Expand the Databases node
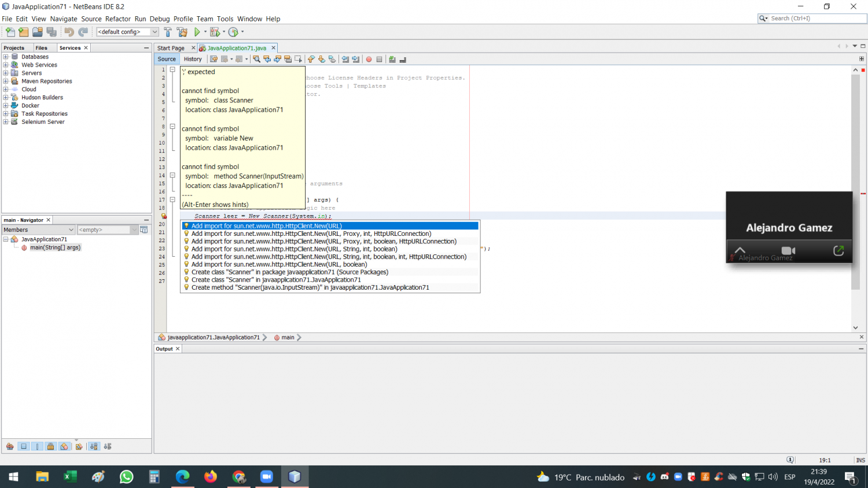This screenshot has width=868, height=488. pos(6,57)
